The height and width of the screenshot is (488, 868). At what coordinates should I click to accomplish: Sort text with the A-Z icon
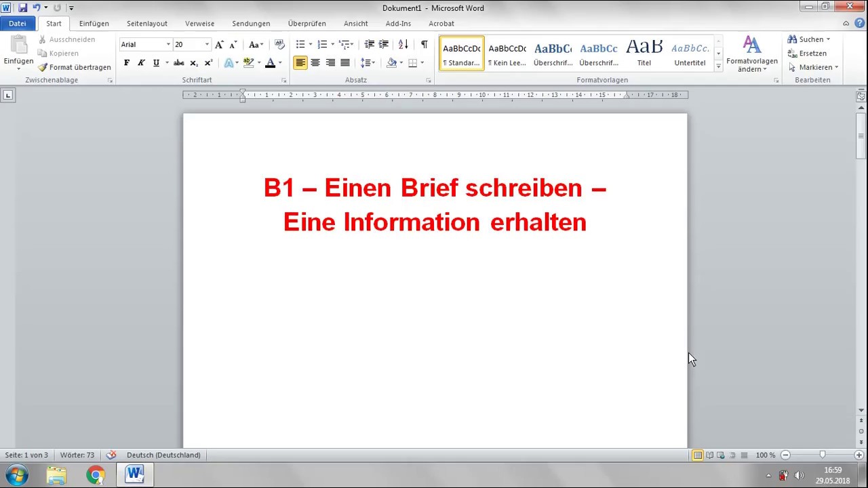(403, 44)
